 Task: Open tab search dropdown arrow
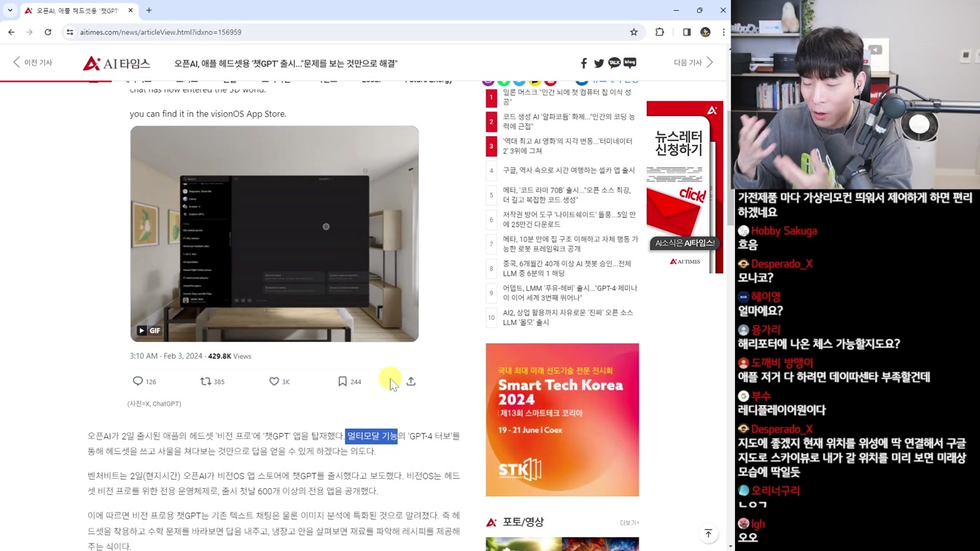click(9, 10)
